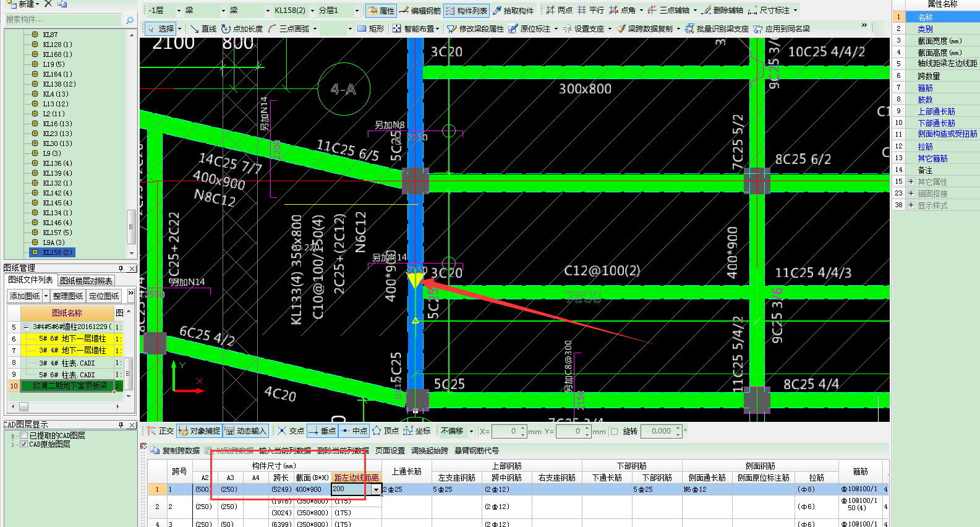This screenshot has height=527, width=980.
Task: Enable the 旋转 rotate checkbox
Action: [615, 432]
